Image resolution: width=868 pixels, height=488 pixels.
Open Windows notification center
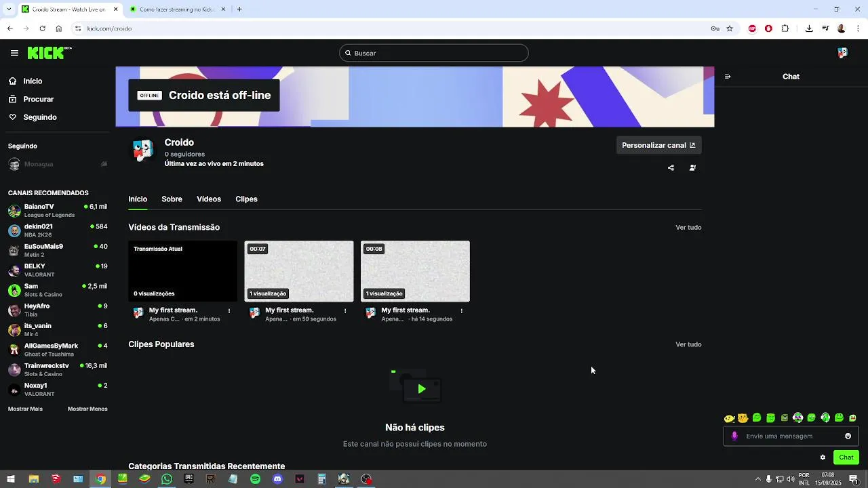pyautogui.click(x=854, y=479)
